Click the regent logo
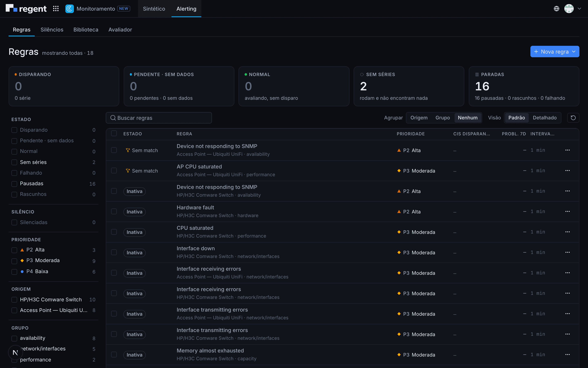Viewport: 588px width, 368px height. coord(26,9)
